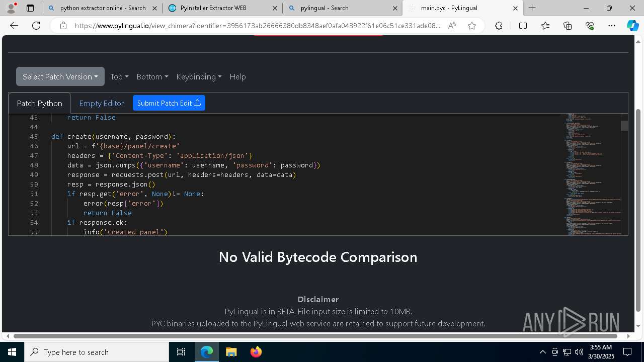Close the pylingual Search tab
Image resolution: width=644 pixels, height=362 pixels.
[x=395, y=8]
